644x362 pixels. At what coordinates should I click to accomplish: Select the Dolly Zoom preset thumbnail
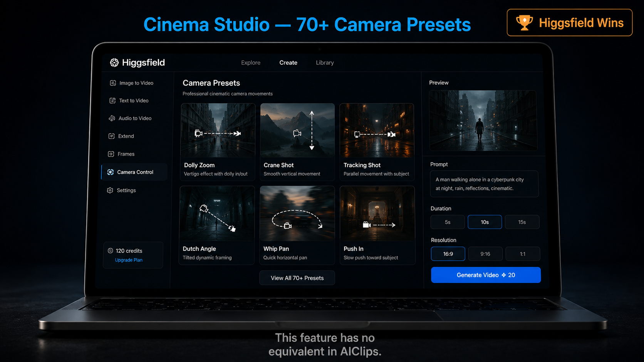(x=218, y=130)
